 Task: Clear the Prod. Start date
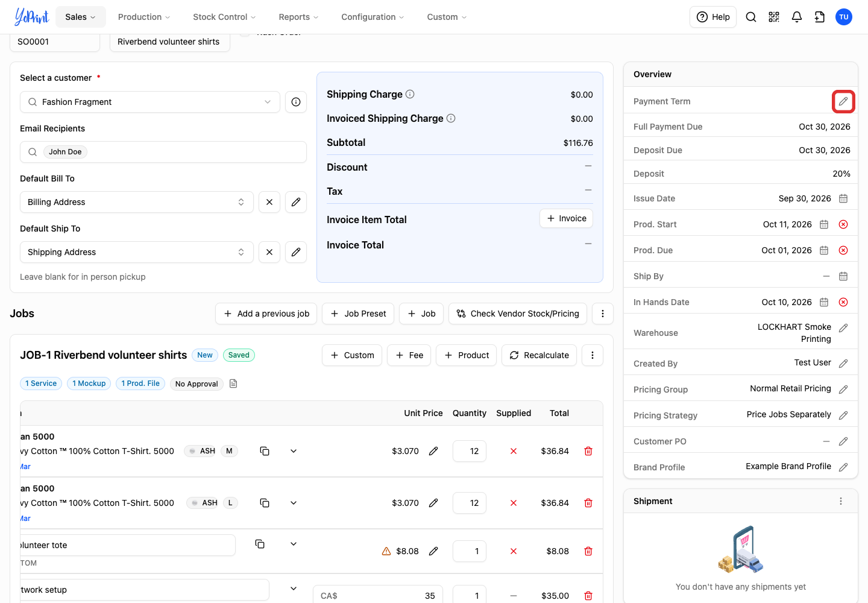point(843,224)
